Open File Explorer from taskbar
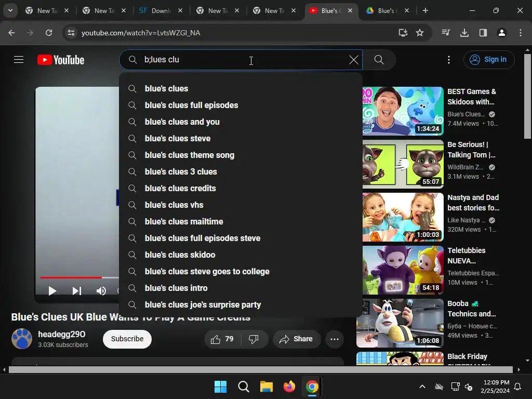The height and width of the screenshot is (399, 532). point(267,387)
